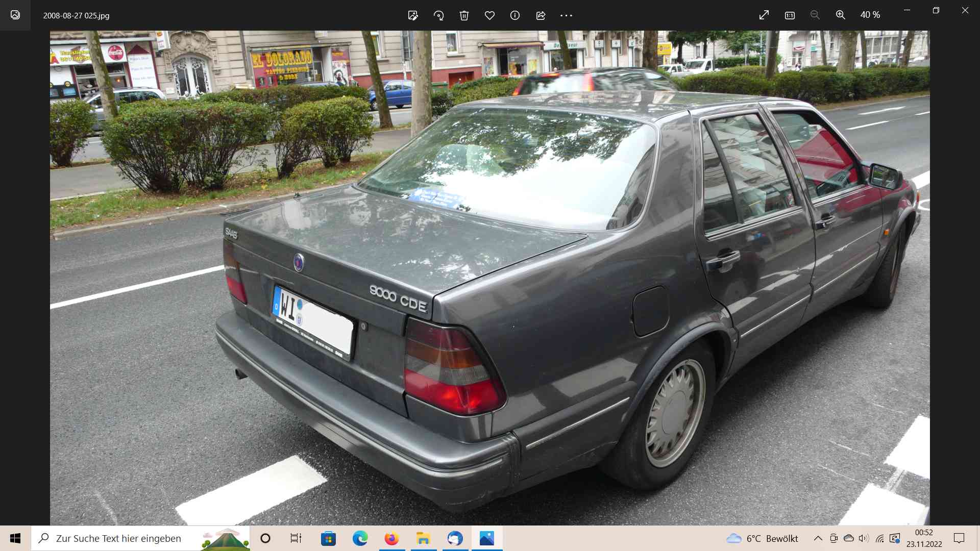Open the Windows Start menu
Viewport: 980px width, 551px height.
[x=15, y=538]
